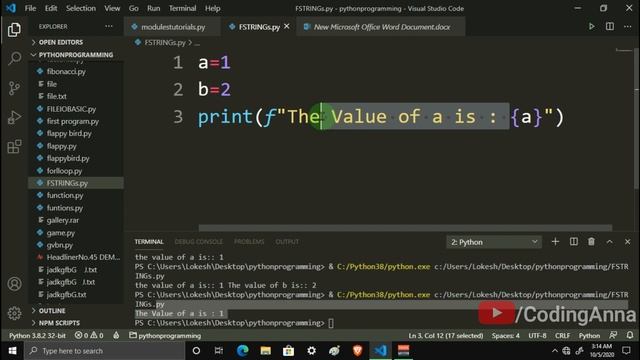Create a new terminal with plus icon
This screenshot has width=640, height=360.
coord(555,242)
